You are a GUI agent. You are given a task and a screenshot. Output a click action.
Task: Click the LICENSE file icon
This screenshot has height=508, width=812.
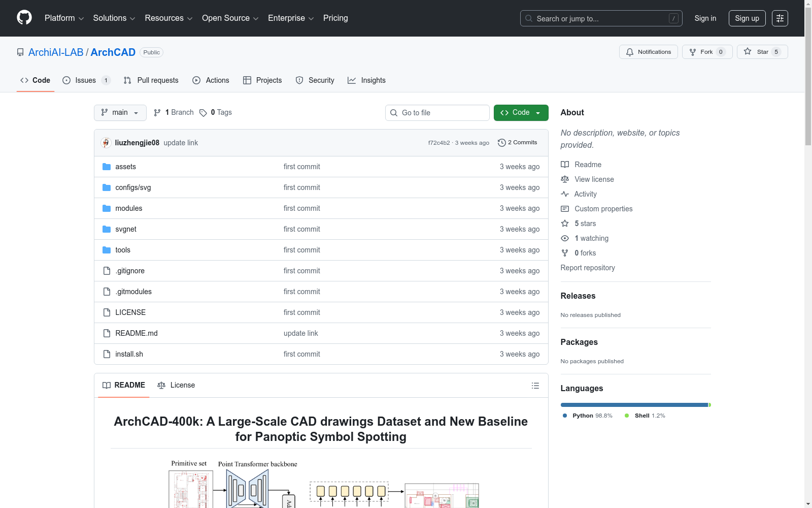point(107,312)
